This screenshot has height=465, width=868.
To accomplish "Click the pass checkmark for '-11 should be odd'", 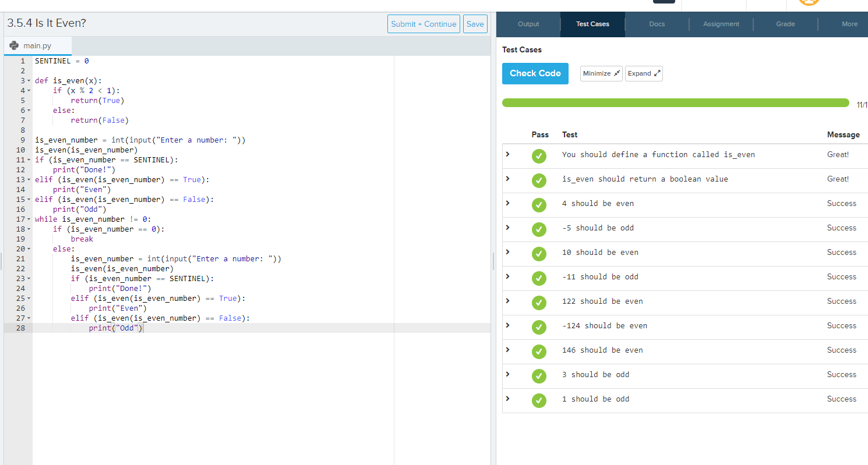I will point(539,278).
